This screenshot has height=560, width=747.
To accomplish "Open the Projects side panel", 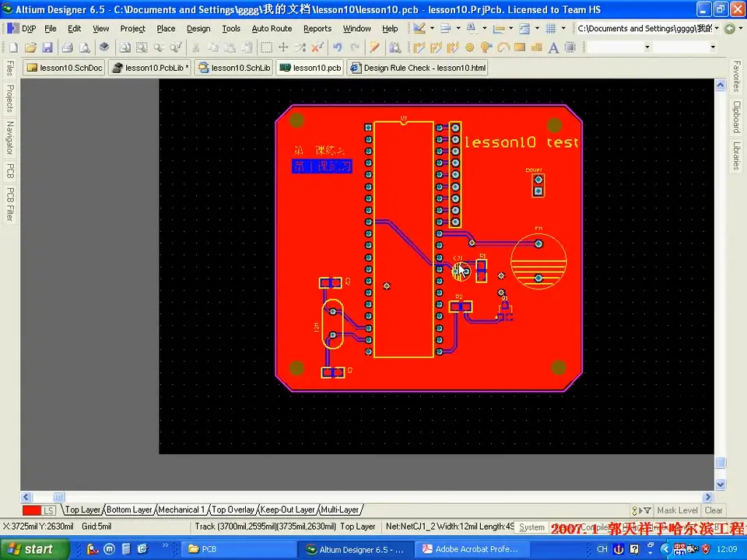I will tap(9, 98).
